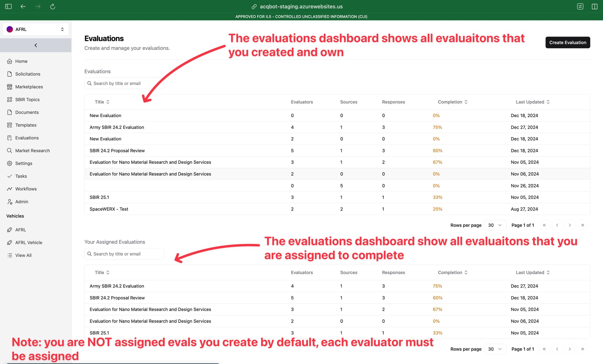
Task: Click the link icon beside the URL
Action: [254, 7]
